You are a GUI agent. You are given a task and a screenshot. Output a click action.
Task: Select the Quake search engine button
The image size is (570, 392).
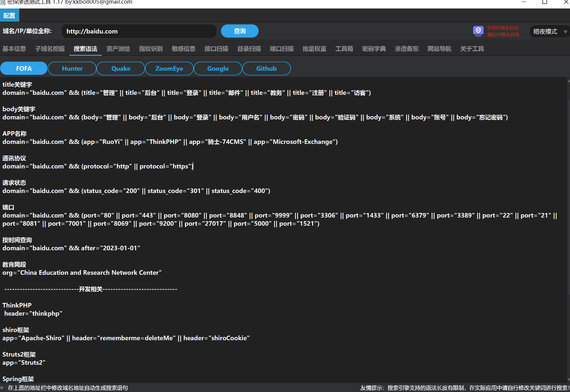click(121, 68)
